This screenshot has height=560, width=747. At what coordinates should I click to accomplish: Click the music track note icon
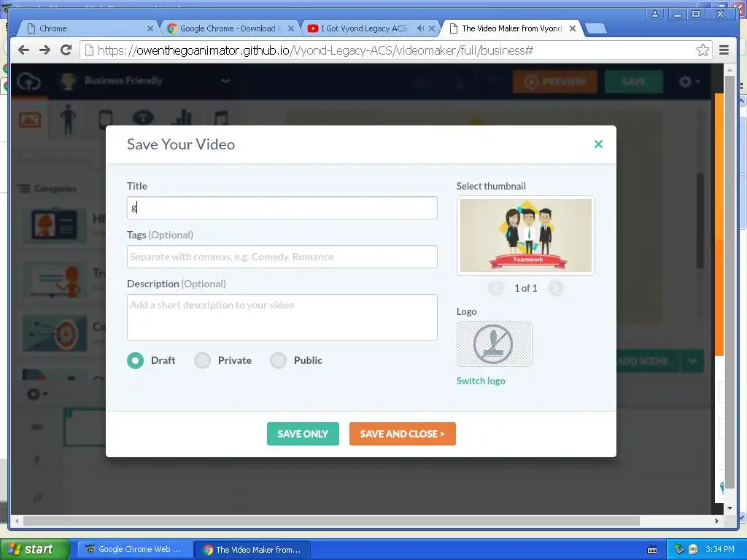click(x=38, y=497)
